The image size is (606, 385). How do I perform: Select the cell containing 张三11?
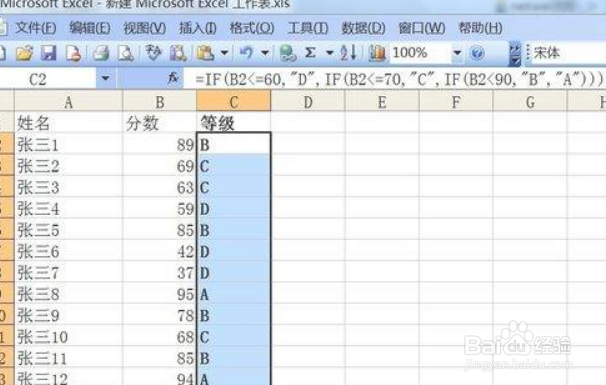[68, 358]
